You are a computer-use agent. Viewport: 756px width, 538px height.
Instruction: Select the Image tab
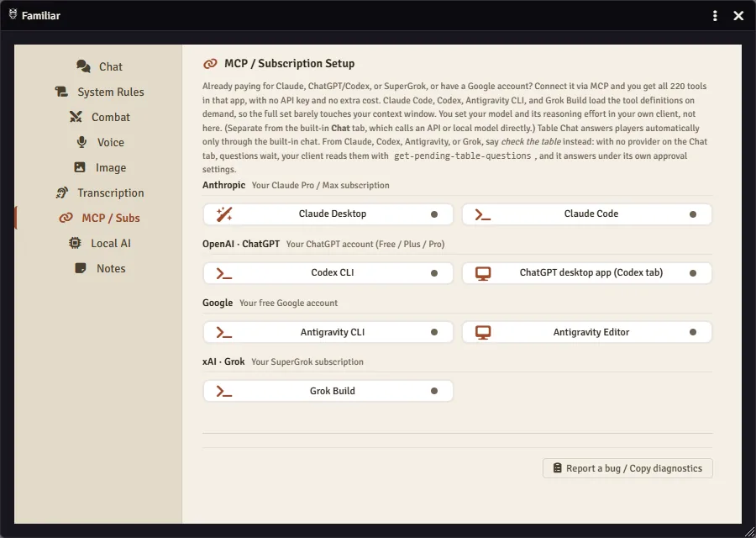[99, 167]
